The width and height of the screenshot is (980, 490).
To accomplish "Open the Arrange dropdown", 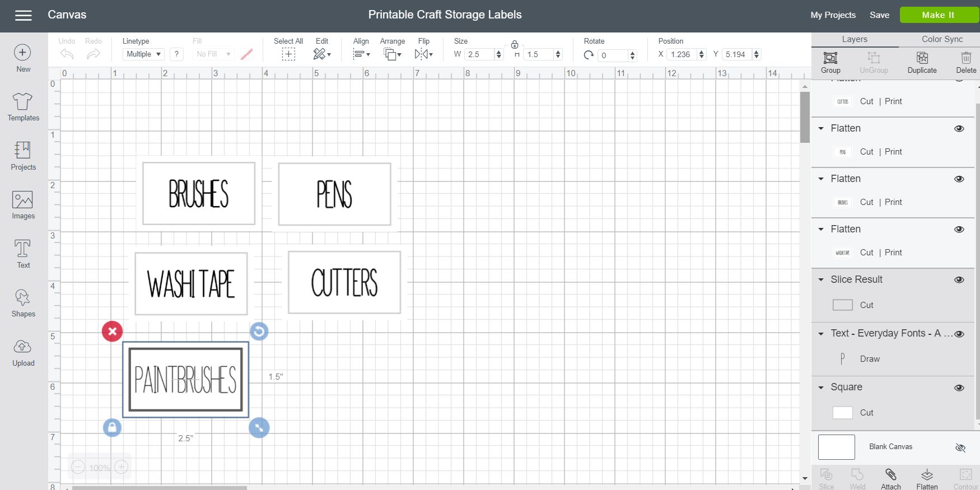I will click(392, 54).
